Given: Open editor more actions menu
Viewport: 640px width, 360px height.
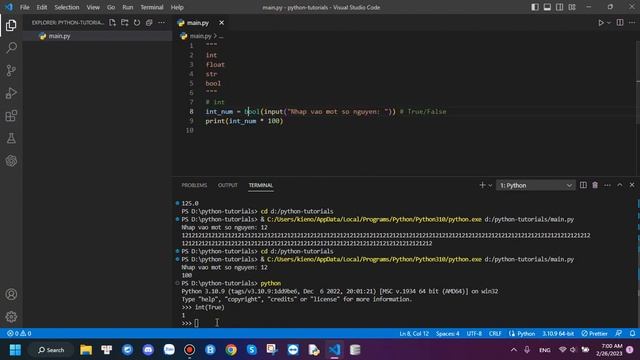Looking at the screenshot, I should 632,23.
